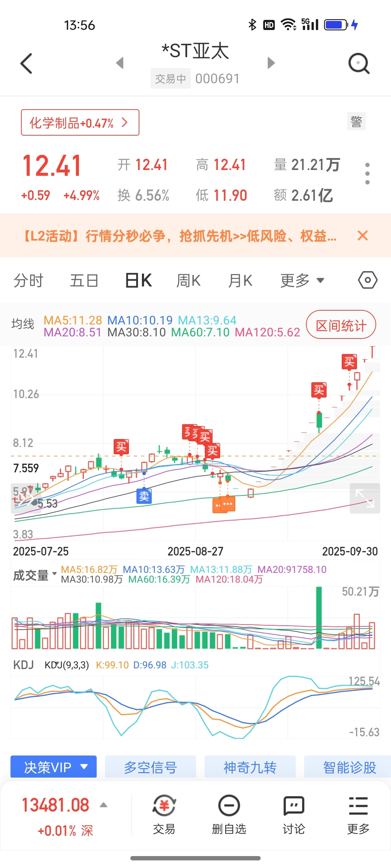Viewport: 391px width, 868px height.
Task: Tap the 2025-08-27 date label
Action: pyautogui.click(x=195, y=551)
